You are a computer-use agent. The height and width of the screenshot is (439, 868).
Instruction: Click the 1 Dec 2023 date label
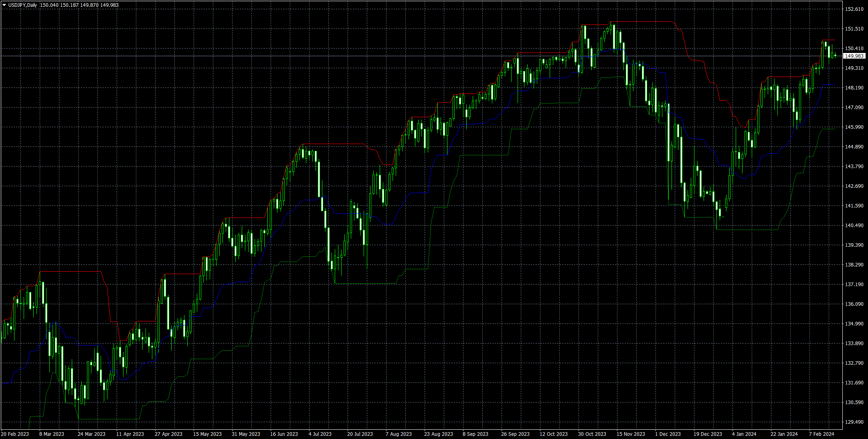point(668,434)
